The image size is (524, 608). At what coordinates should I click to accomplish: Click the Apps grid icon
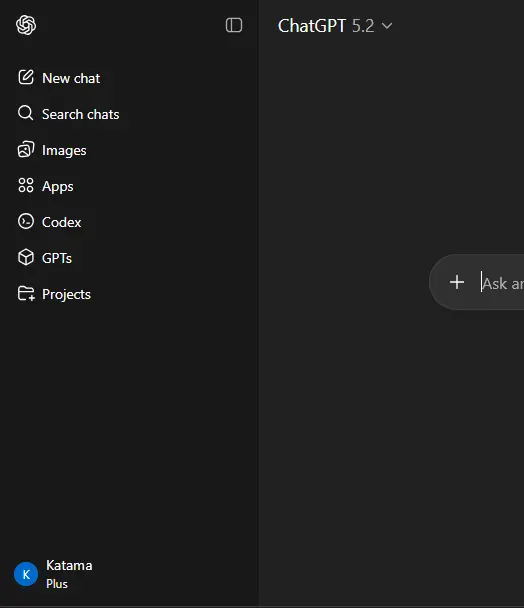26,185
